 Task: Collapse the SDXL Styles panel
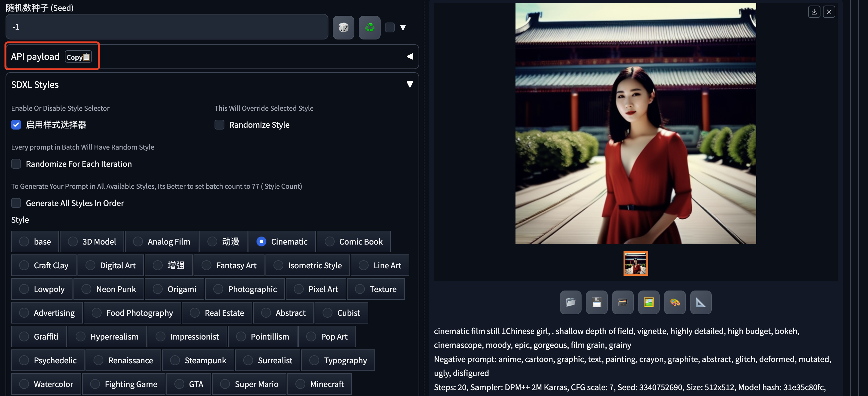[x=410, y=84]
